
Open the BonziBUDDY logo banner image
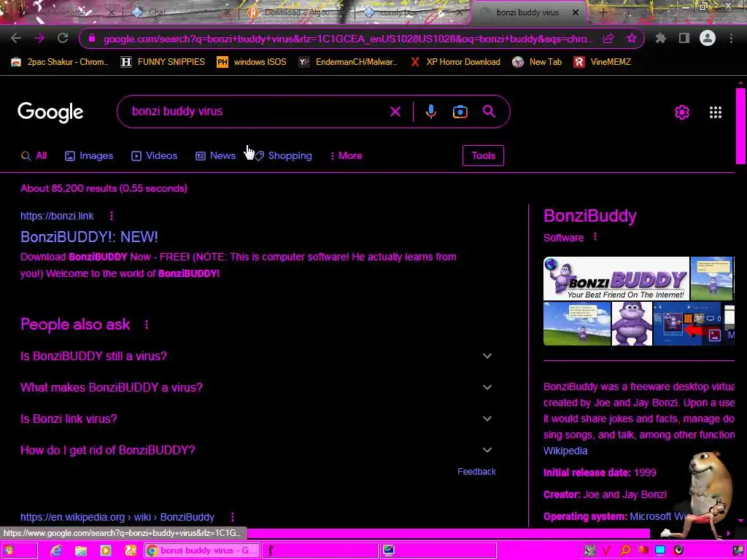(x=616, y=279)
